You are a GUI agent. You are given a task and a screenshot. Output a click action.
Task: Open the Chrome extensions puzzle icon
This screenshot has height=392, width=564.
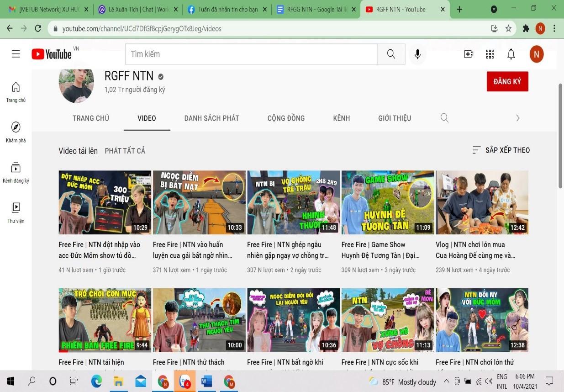tap(526, 28)
